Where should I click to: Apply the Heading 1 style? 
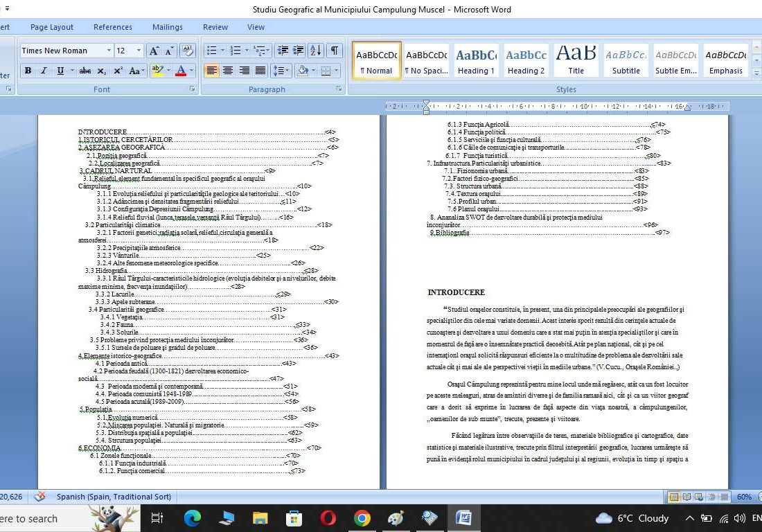coord(476,61)
